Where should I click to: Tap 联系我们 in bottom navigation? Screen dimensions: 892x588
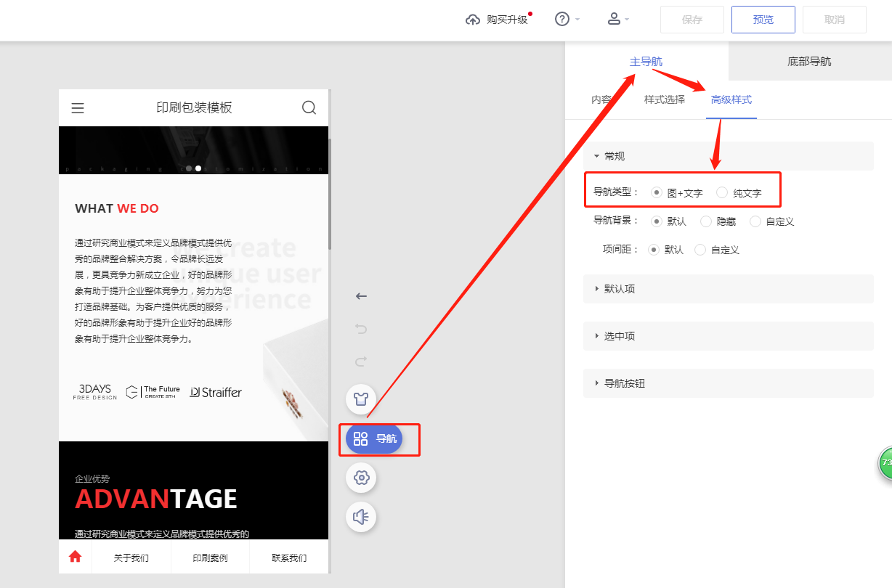coord(289,558)
